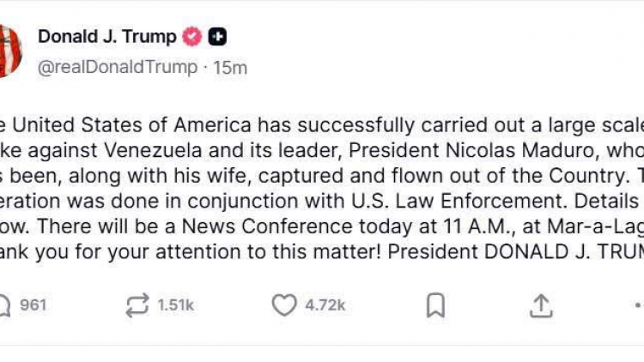
Task: Click the black plus badge beside name
Action: [x=219, y=37]
